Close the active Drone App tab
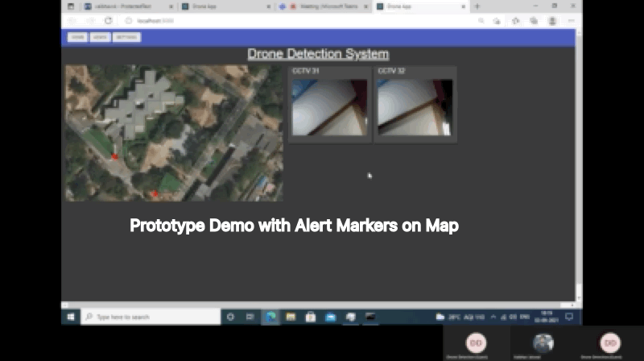Screen dimensions: 644x361 tap(464, 6)
